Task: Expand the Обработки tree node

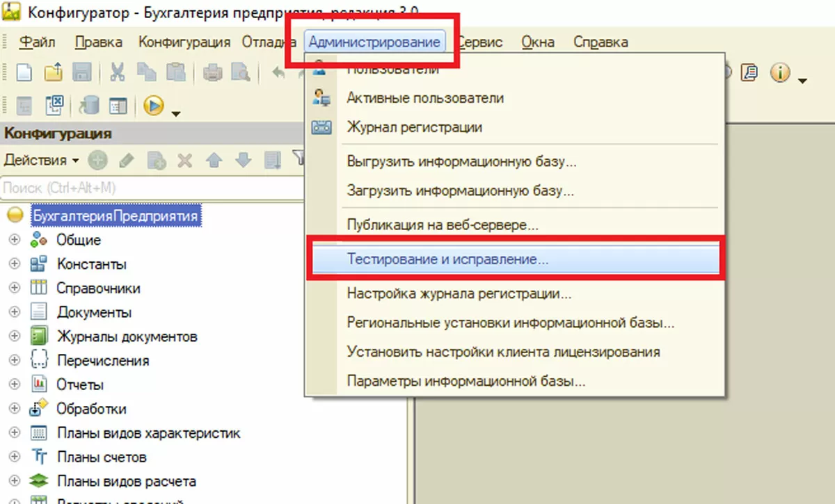Action: coord(13,409)
